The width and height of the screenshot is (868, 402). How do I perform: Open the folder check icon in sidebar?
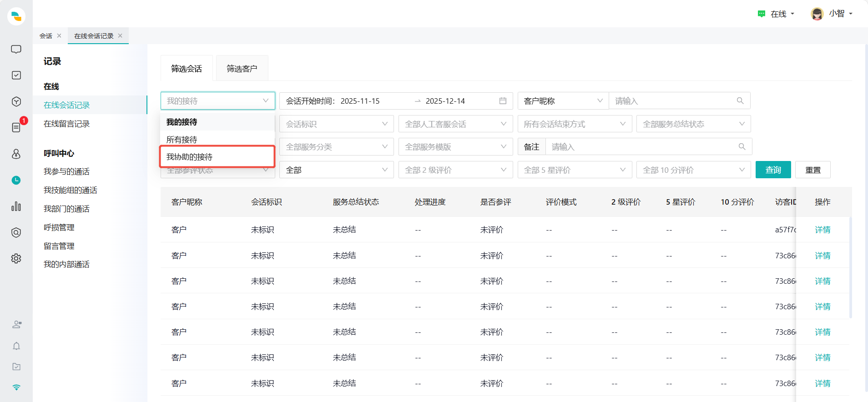(x=16, y=367)
